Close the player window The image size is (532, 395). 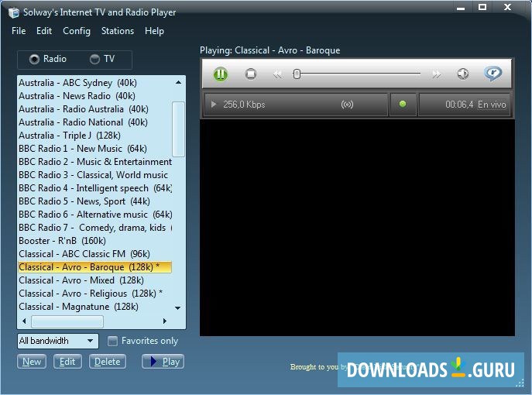(x=507, y=7)
